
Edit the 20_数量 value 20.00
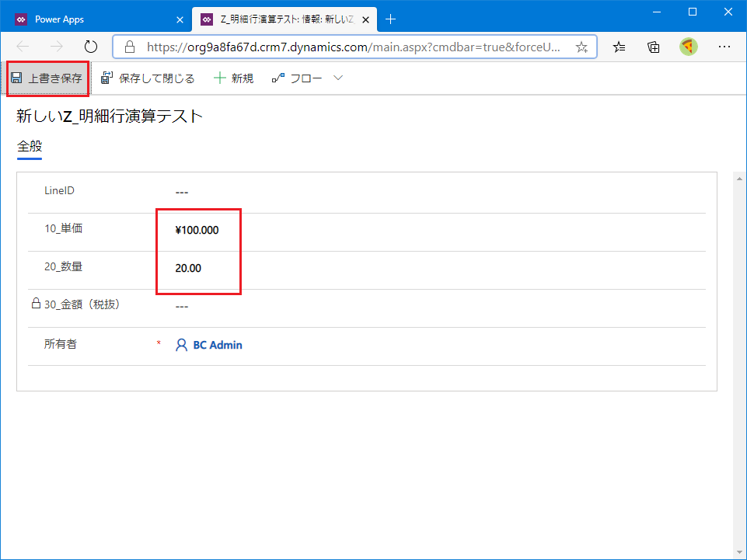point(188,268)
